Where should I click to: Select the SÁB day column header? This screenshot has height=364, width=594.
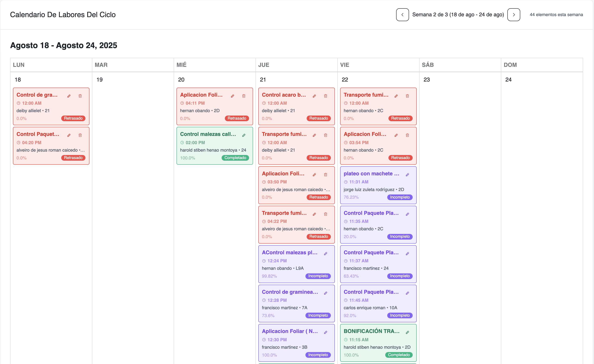tap(428, 65)
